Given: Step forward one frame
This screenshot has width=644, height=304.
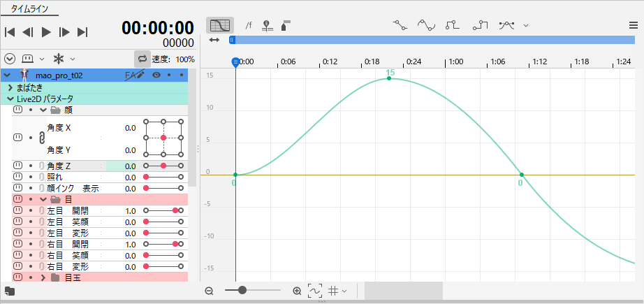Looking at the screenshot, I should [x=64, y=31].
